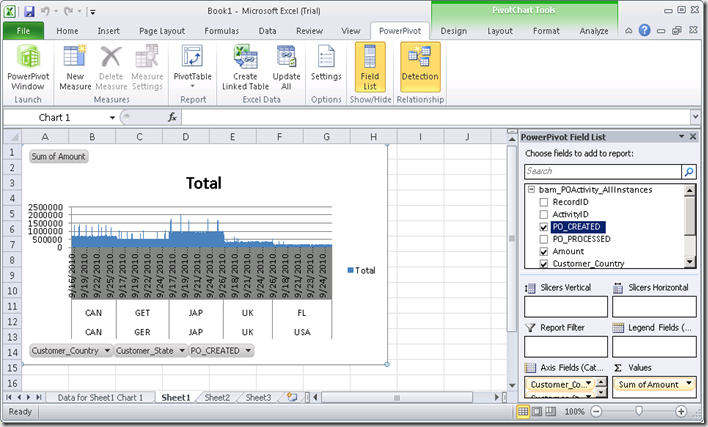Create a New Measure

tap(75, 68)
